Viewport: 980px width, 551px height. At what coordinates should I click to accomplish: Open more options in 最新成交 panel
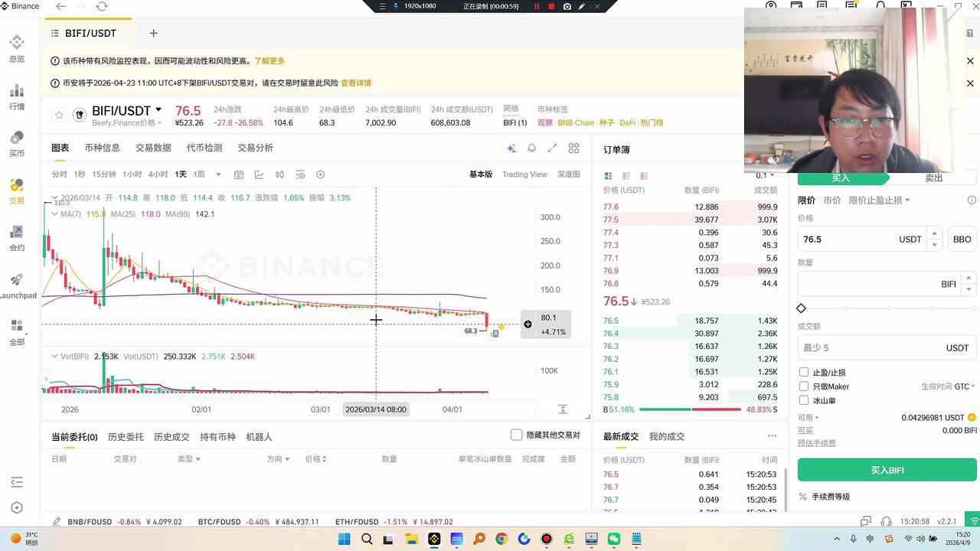tap(772, 436)
